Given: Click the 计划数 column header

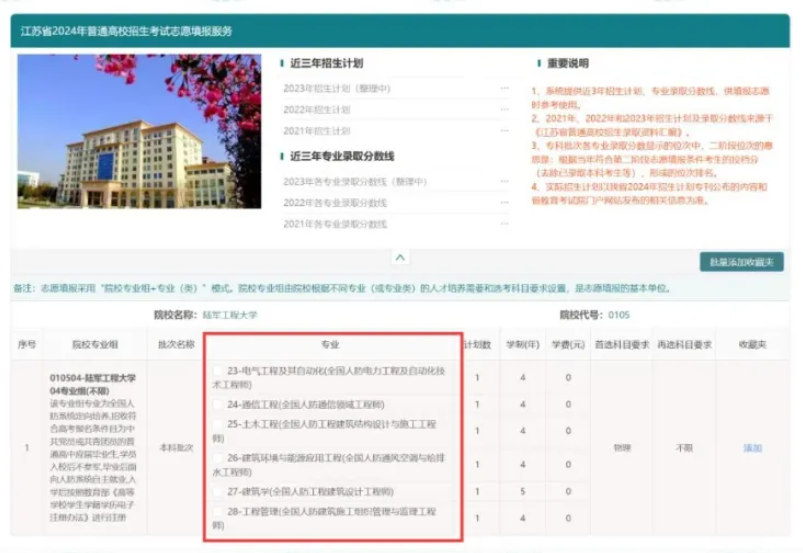Looking at the screenshot, I should click(x=478, y=345).
